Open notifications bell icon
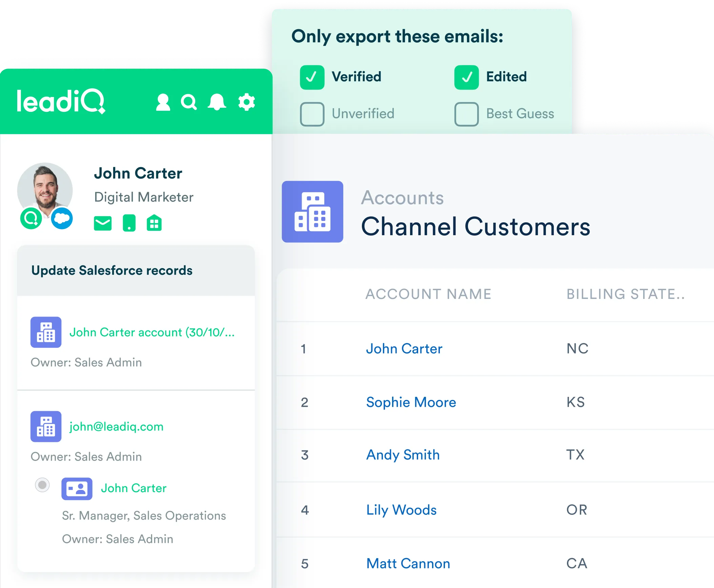714x588 pixels. [217, 102]
